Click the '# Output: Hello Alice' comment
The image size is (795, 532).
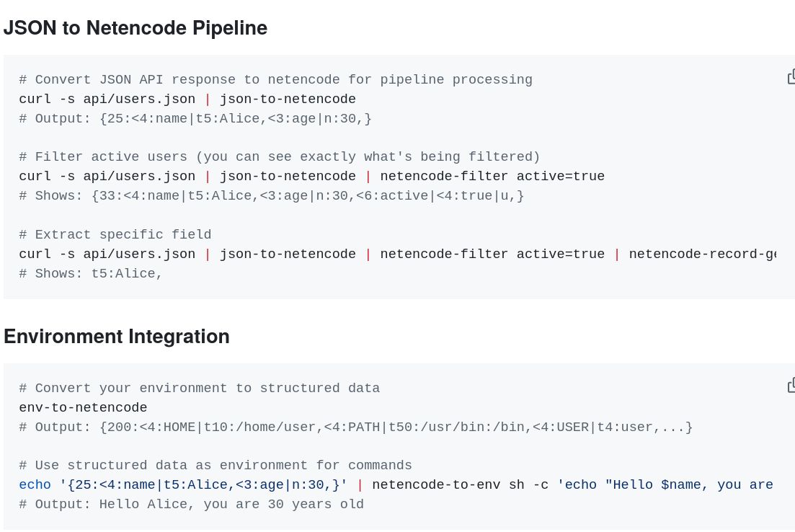click(x=191, y=504)
